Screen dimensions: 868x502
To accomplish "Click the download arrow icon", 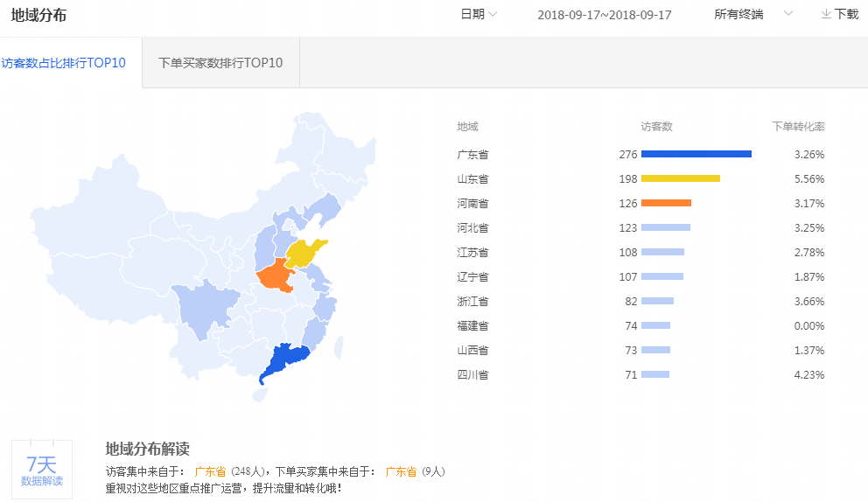I will click(x=826, y=14).
